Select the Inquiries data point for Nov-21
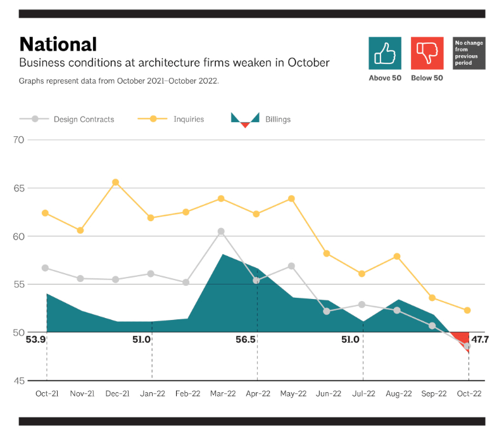The width and height of the screenshot is (504, 434). click(x=80, y=231)
